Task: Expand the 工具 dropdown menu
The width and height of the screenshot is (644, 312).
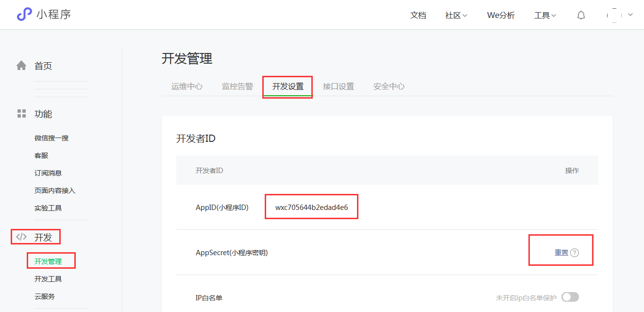Action: coord(545,16)
